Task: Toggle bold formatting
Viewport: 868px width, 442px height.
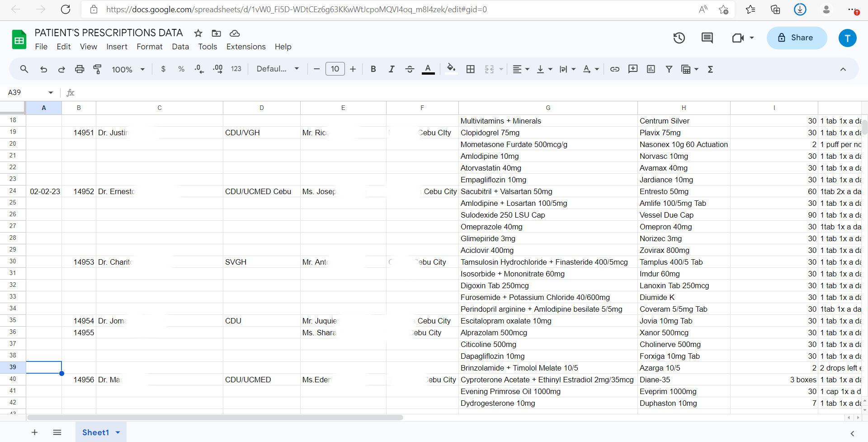Action: 373,69
